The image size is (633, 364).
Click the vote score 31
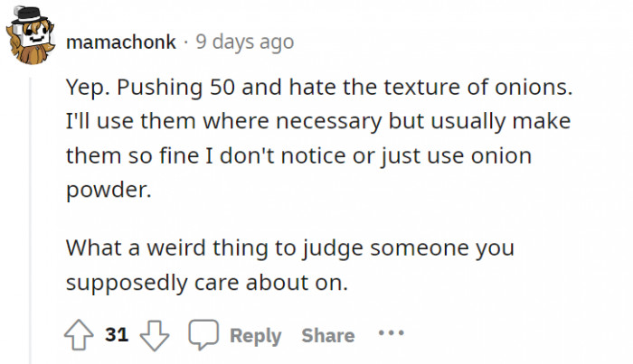point(117,335)
